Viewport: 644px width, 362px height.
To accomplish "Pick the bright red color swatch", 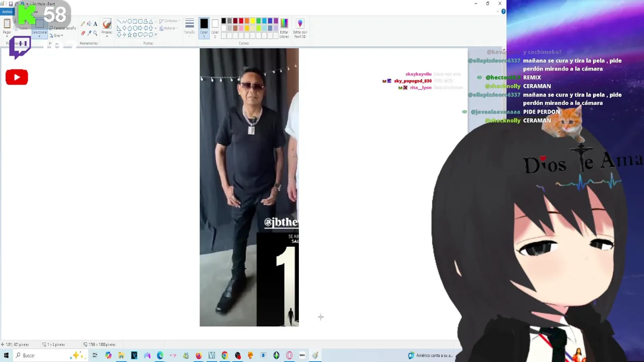I will point(241,21).
